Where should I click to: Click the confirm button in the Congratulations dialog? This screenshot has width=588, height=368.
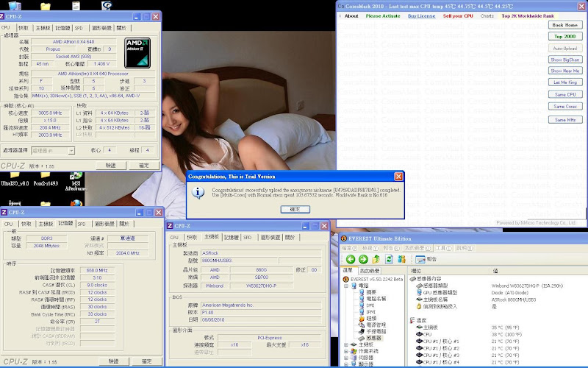tap(295, 209)
